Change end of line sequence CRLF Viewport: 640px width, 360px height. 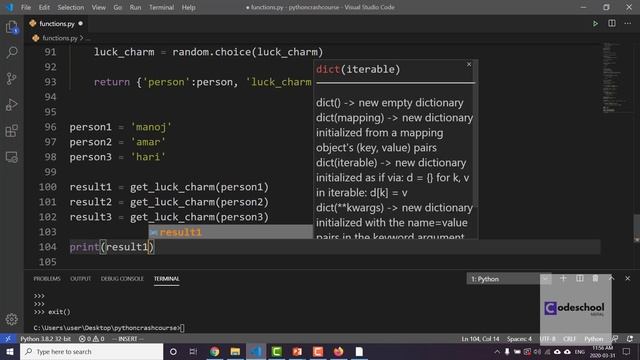[x=569, y=339]
